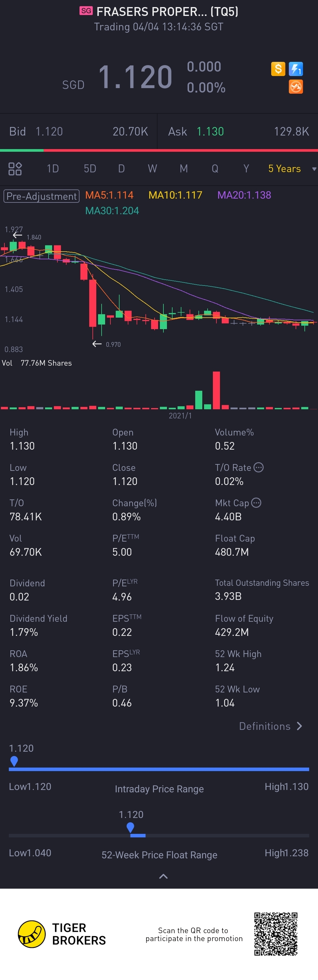Select the W weekly chart tab
Viewport: 318px width, 980px height.
pos(152,169)
